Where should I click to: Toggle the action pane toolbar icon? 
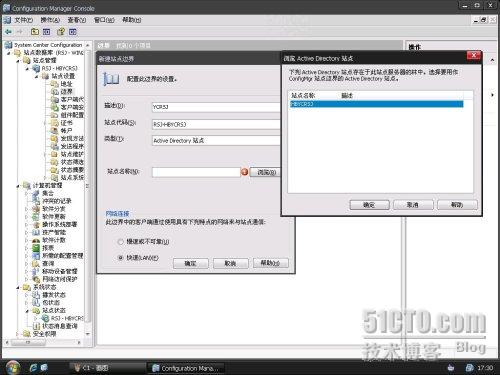coord(73,32)
